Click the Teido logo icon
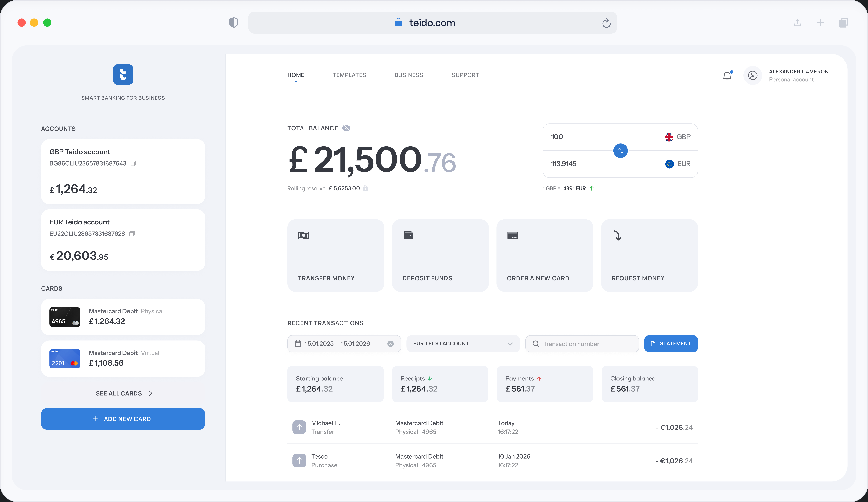The height and width of the screenshot is (502, 868). pos(123,74)
